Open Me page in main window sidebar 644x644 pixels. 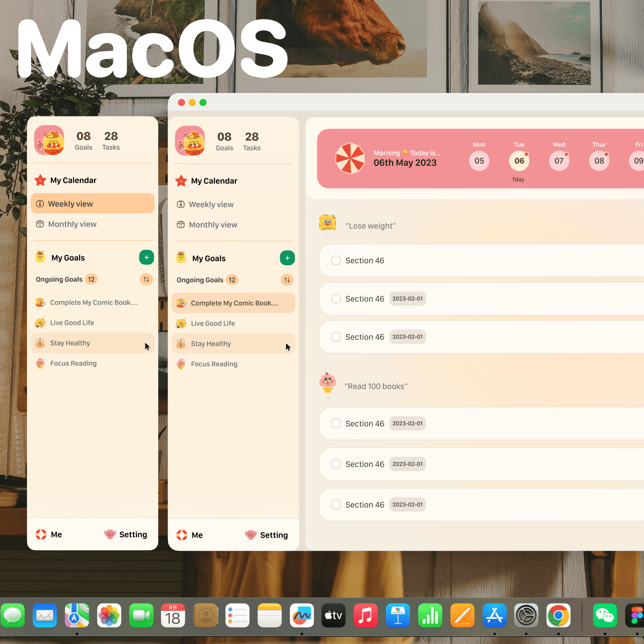(190, 535)
